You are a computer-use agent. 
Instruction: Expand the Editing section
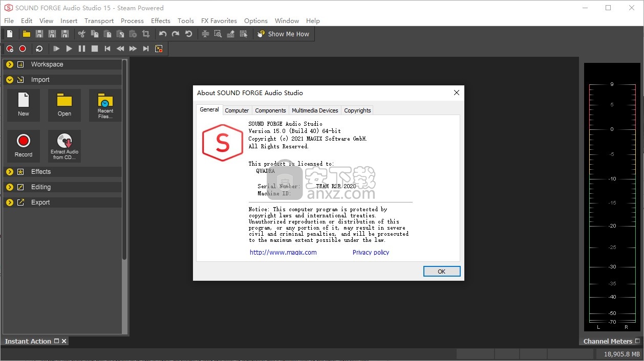(x=10, y=187)
